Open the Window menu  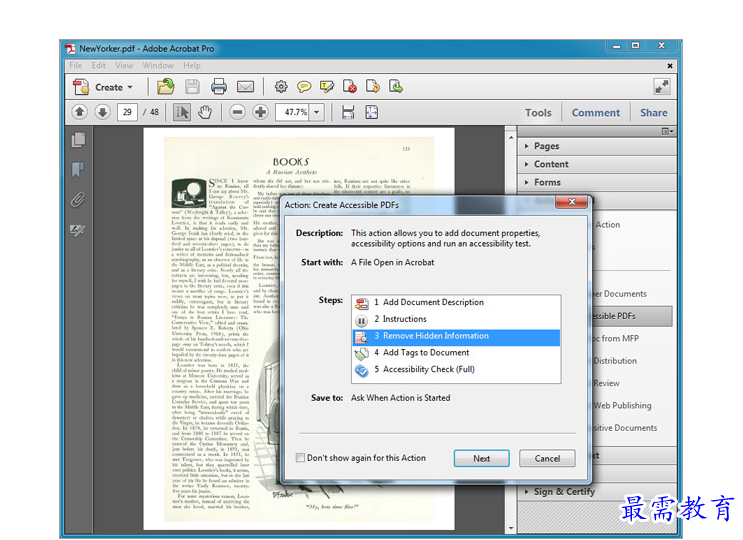tap(158, 65)
